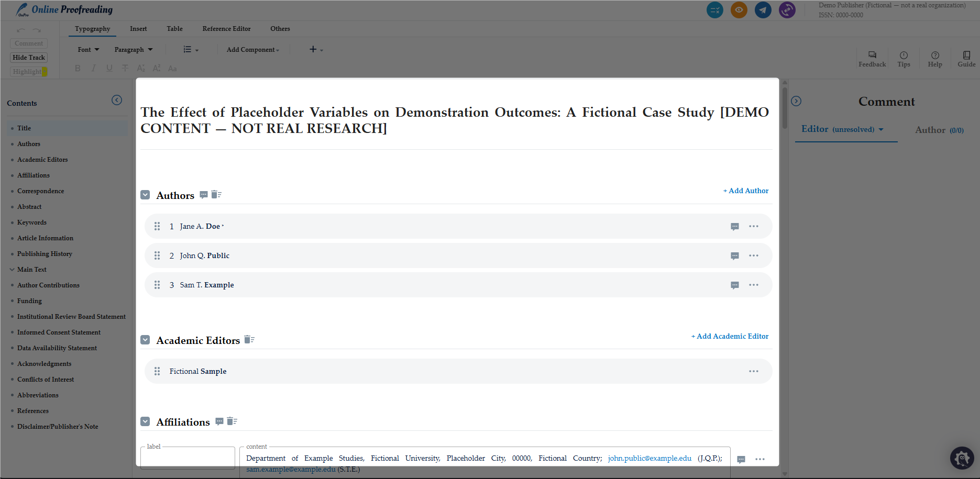Switch to Author comments tab

point(939,130)
